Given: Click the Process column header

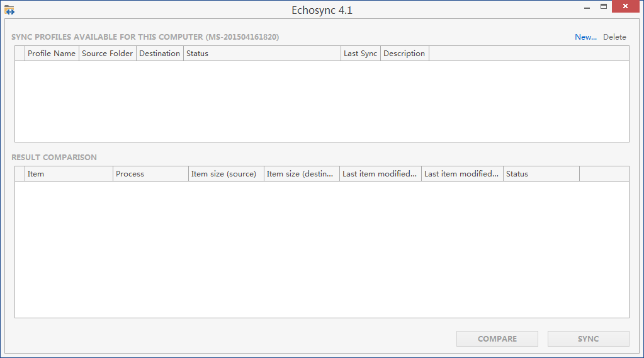Looking at the screenshot, I should 150,174.
